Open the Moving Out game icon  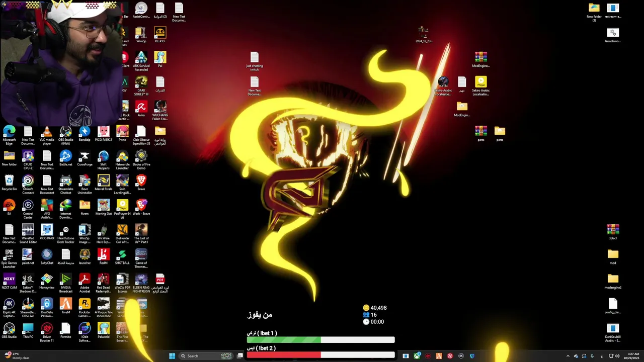tap(104, 208)
